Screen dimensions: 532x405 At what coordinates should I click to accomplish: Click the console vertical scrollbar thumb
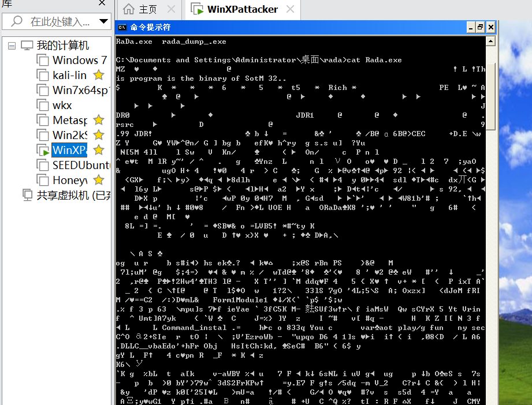pyautogui.click(x=490, y=96)
